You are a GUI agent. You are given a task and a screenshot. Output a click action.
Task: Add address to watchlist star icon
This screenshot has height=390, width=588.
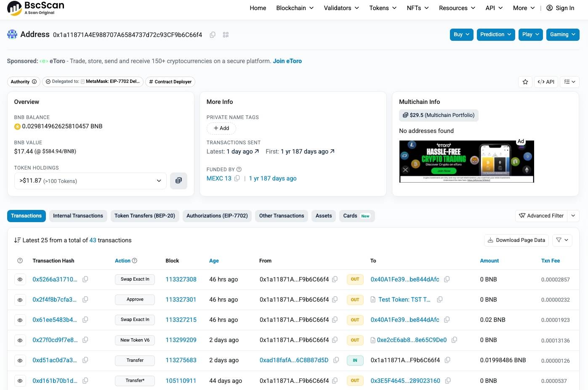coord(525,82)
